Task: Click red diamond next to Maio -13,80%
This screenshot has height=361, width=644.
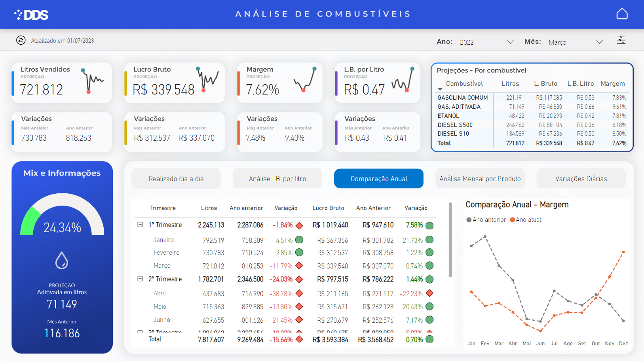Action: point(299,307)
